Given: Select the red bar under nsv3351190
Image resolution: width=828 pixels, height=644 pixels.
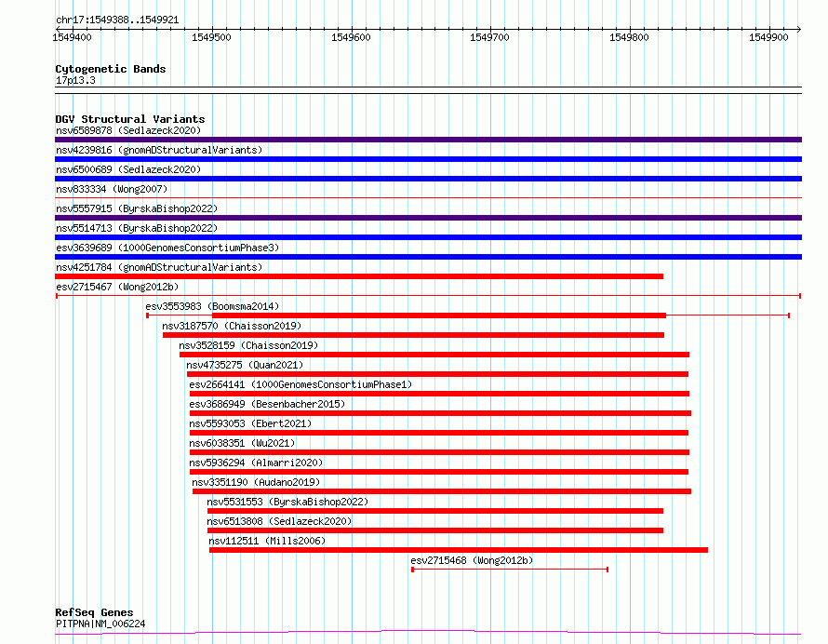Looking at the screenshot, I should tap(442, 491).
